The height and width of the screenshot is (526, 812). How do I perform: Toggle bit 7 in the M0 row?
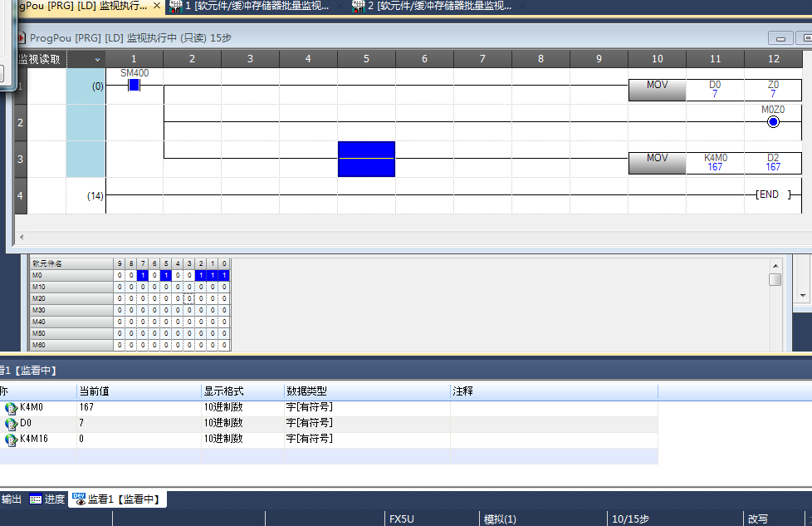click(x=143, y=275)
